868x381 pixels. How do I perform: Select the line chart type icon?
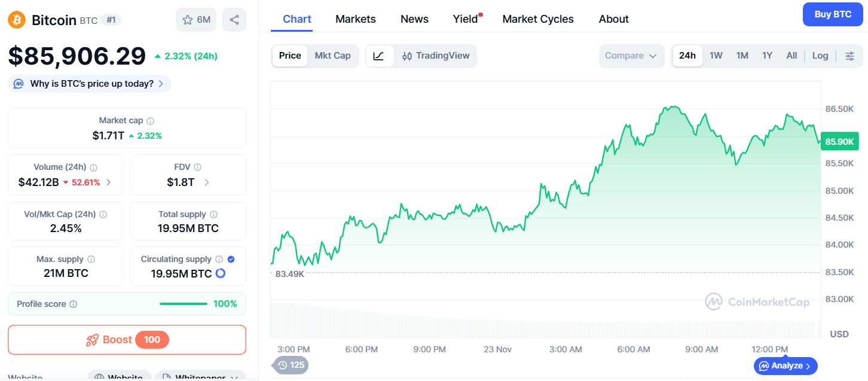coord(379,56)
